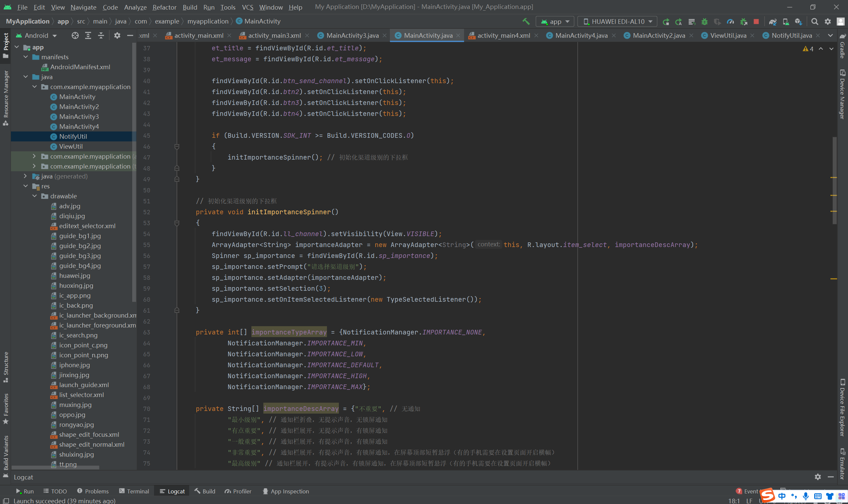Collapse the drawable folder
Image resolution: width=848 pixels, height=504 pixels.
point(35,196)
